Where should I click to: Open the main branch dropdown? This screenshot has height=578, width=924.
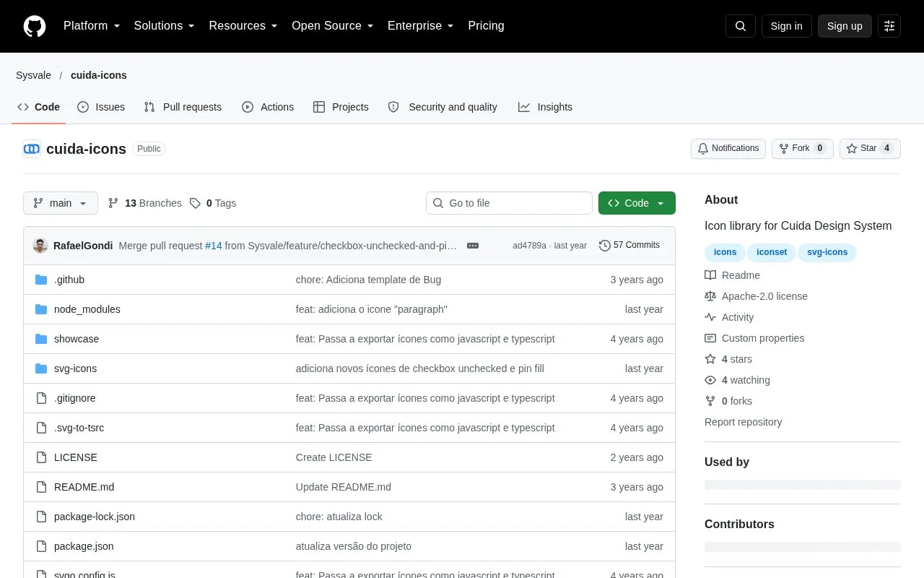[61, 203]
